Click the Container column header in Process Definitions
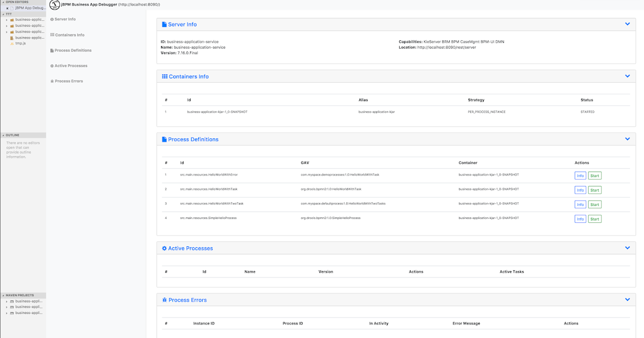The height and width of the screenshot is (338, 644). point(468,163)
